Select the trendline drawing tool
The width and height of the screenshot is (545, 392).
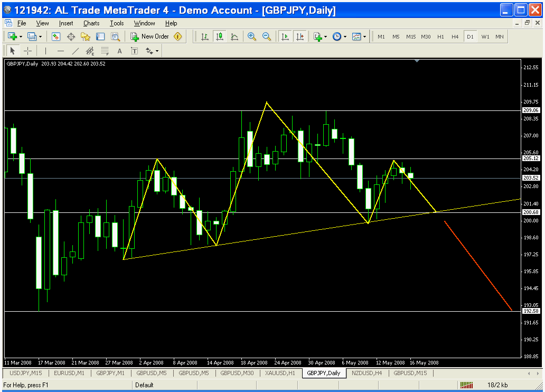coord(75,51)
